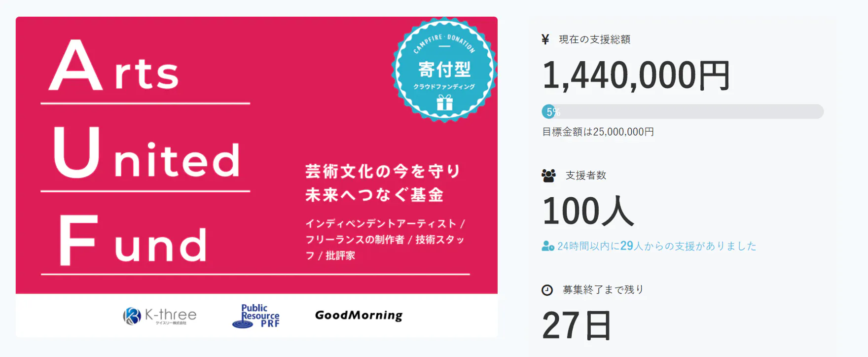This screenshot has width=868, height=357.
Task: Click the K-three logo
Action: [x=160, y=316]
